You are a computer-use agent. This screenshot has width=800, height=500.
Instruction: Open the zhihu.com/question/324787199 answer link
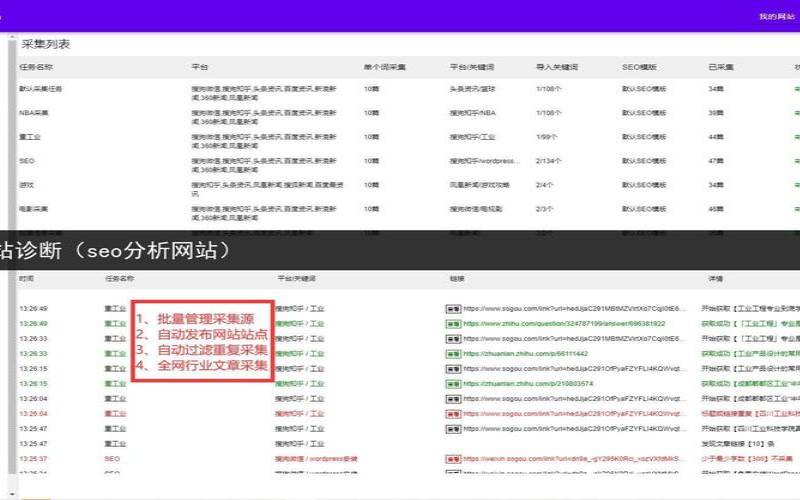[564, 323]
